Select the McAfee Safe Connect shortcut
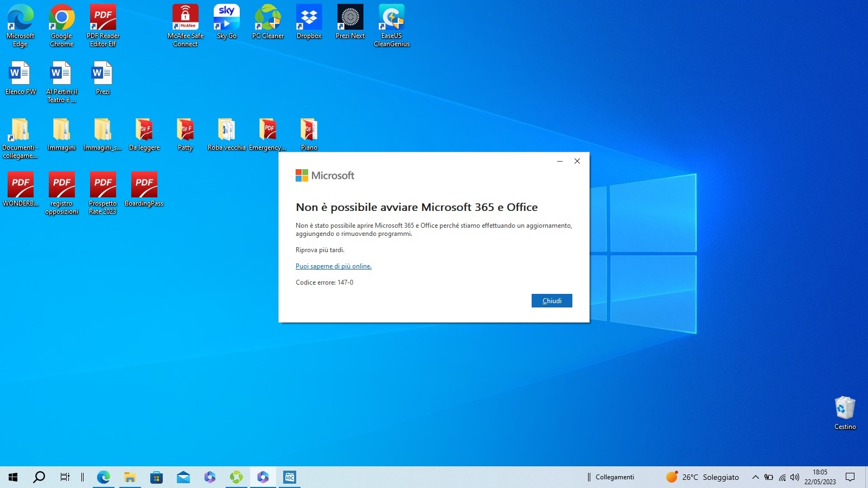Viewport: 868px width, 488px height. pyautogui.click(x=186, y=25)
